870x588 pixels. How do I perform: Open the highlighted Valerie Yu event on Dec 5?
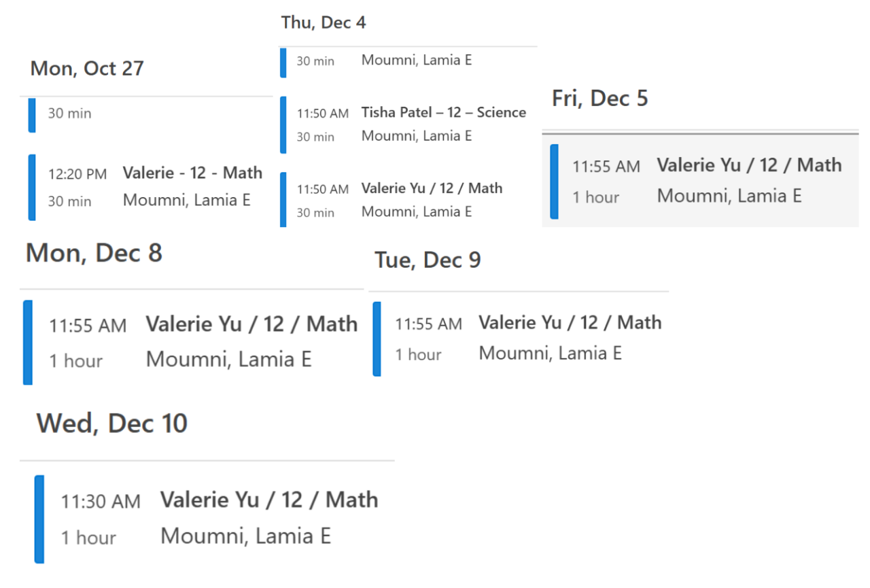click(749, 165)
